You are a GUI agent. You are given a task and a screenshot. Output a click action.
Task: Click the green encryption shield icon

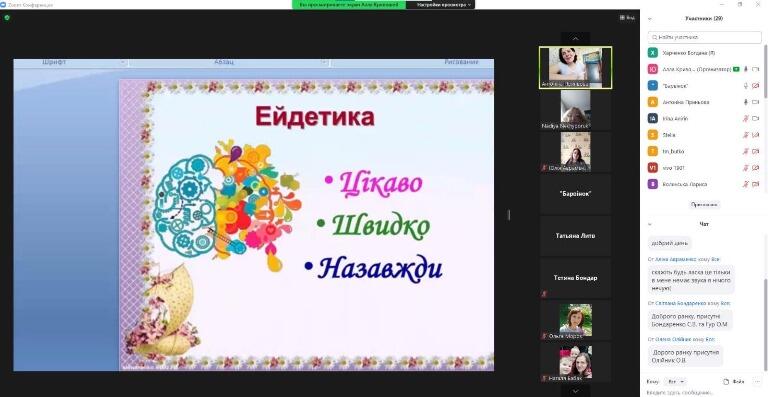pyautogui.click(x=7, y=18)
